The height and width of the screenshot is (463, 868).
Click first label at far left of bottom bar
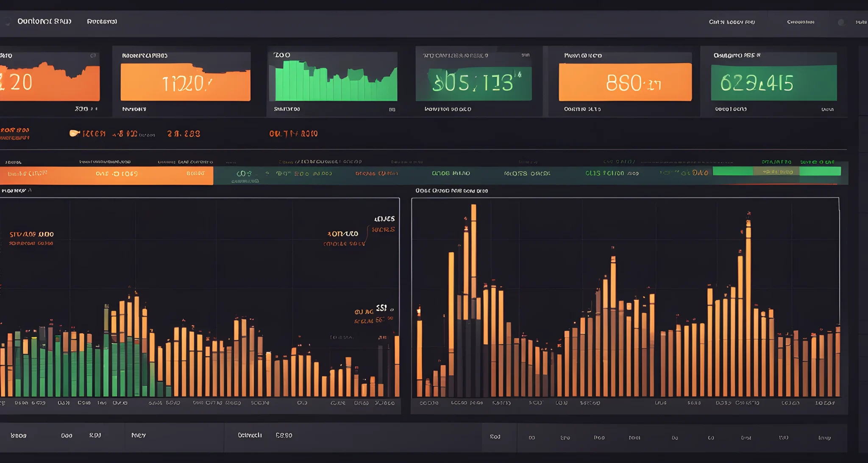[x=19, y=436]
